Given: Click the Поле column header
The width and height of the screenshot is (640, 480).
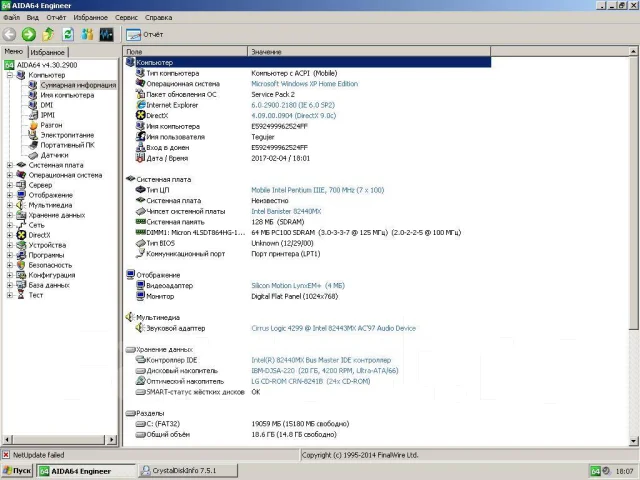Looking at the screenshot, I should pos(185,51).
